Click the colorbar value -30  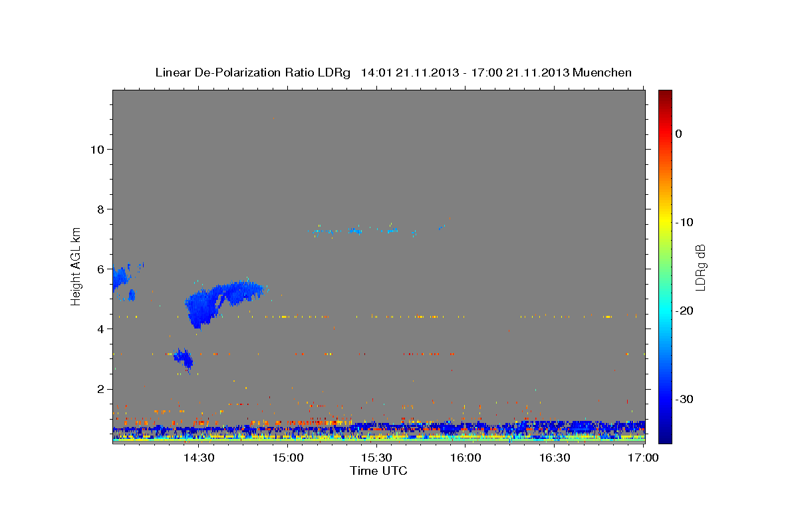pyautogui.click(x=685, y=399)
